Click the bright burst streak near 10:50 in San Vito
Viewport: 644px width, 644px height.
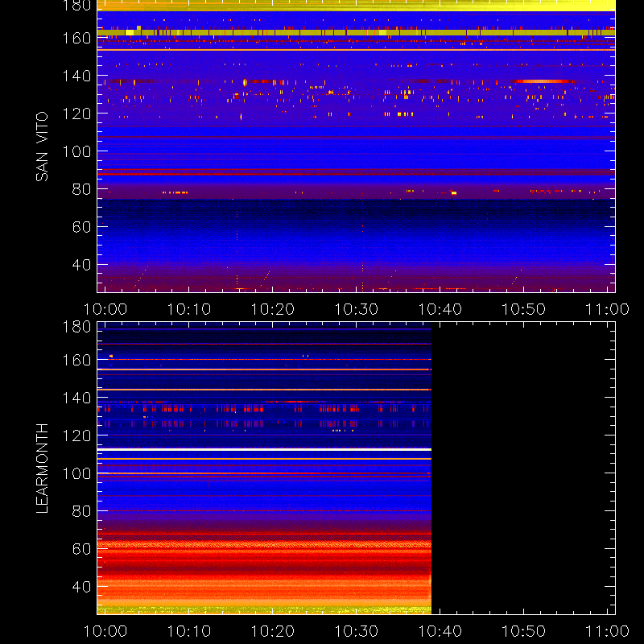(x=543, y=81)
